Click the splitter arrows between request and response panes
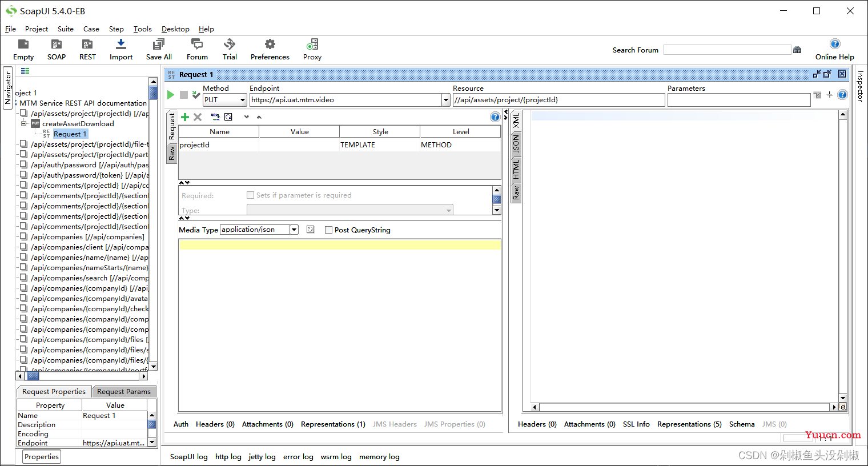 505,114
